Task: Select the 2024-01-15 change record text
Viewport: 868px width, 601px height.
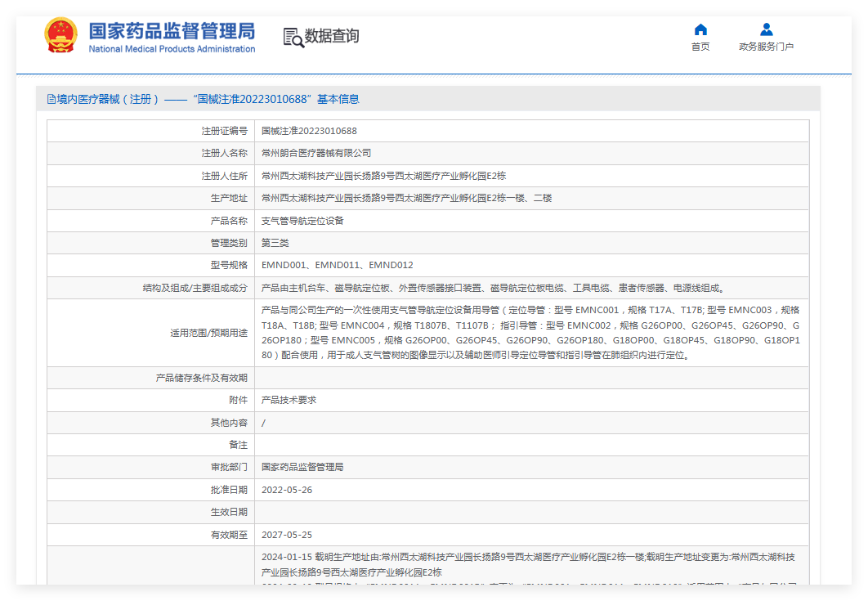Action: (529, 564)
